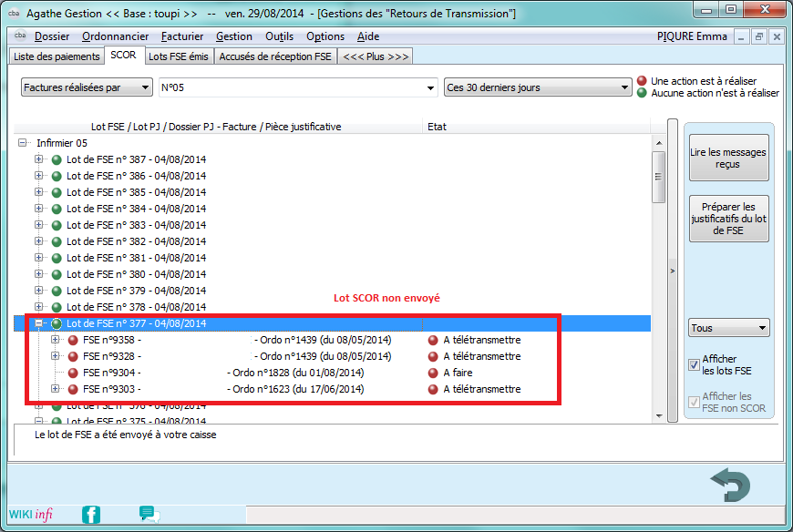The width and height of the screenshot is (793, 532).
Task: Click red status dot of FSE n°9358
Action: pyautogui.click(x=73, y=340)
